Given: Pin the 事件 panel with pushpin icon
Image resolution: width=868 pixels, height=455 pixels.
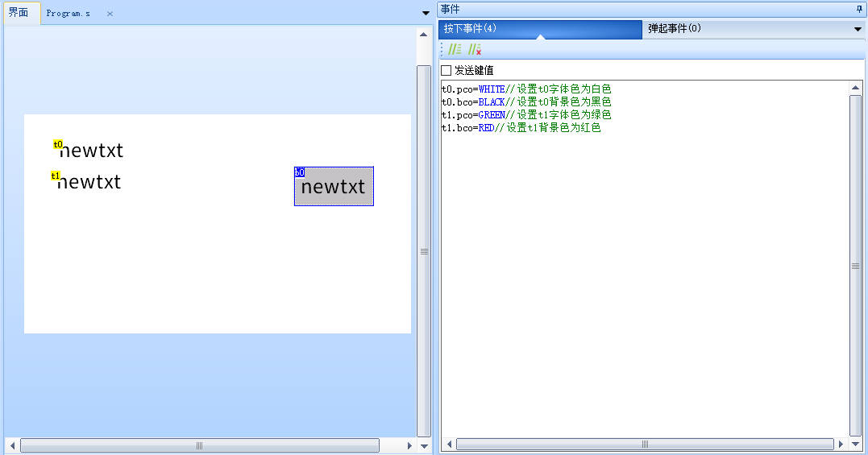Looking at the screenshot, I should [x=858, y=9].
